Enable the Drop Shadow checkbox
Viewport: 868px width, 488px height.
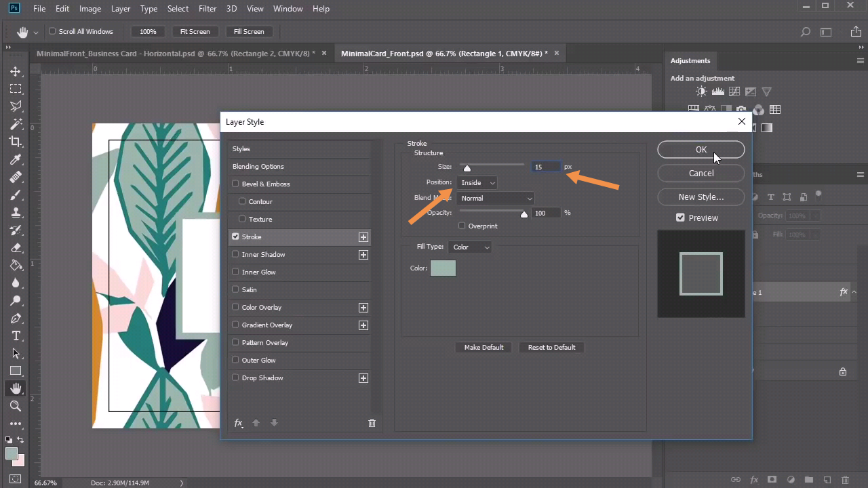(x=235, y=378)
